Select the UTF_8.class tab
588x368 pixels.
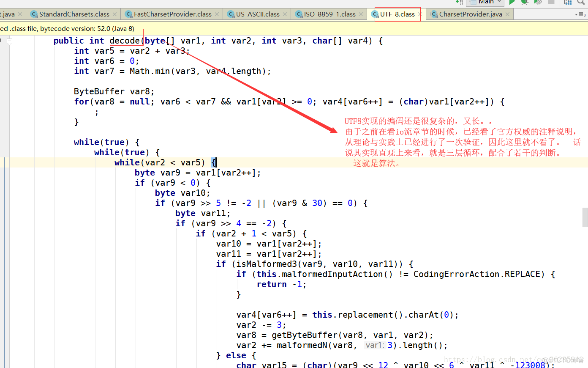(x=397, y=14)
